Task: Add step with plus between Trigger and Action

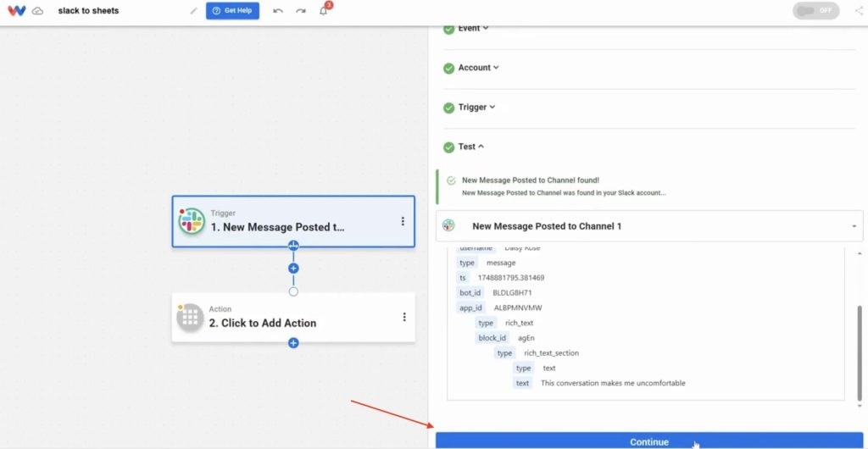Action: click(x=293, y=269)
